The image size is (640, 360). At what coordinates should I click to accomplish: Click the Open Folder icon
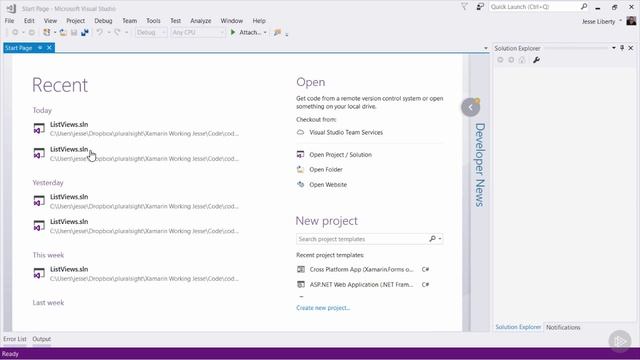point(300,169)
